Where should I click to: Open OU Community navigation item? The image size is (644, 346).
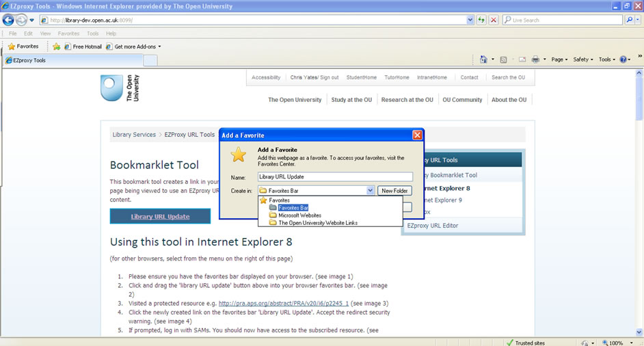point(462,100)
